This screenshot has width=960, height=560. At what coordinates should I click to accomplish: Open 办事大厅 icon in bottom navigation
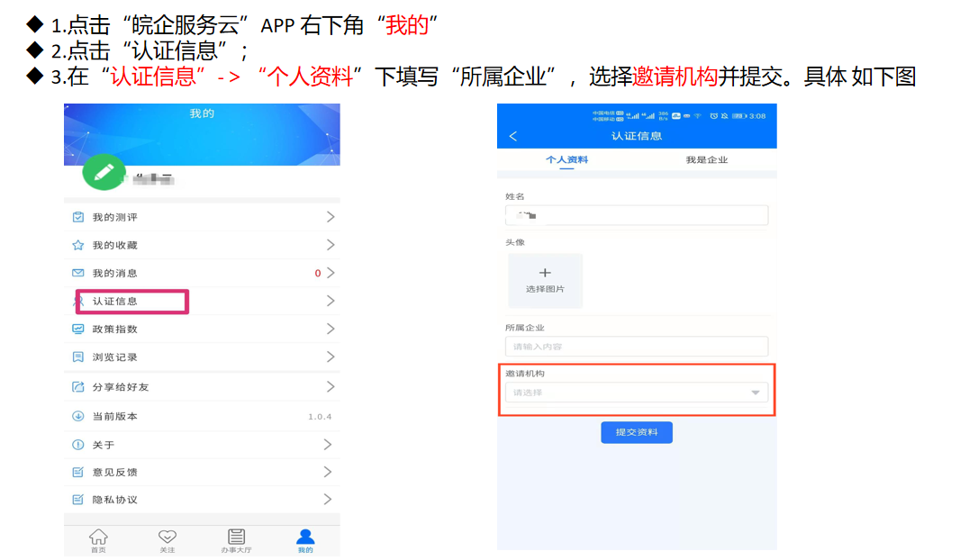(x=236, y=538)
